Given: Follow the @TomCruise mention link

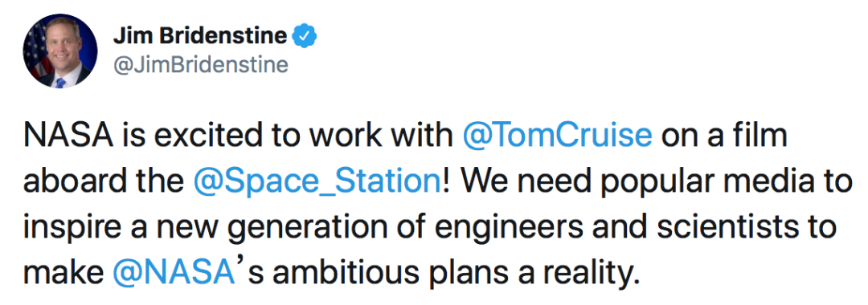Looking at the screenshot, I should click(556, 137).
